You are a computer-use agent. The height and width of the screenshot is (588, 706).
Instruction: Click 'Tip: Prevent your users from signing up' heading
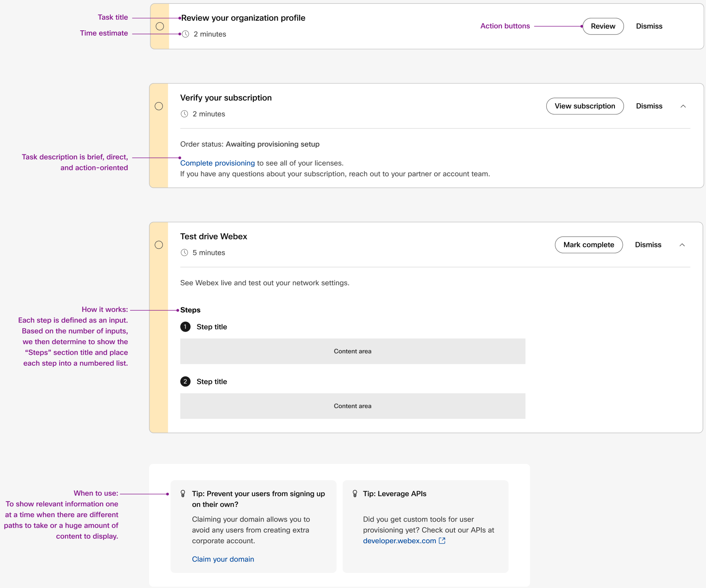click(258, 499)
